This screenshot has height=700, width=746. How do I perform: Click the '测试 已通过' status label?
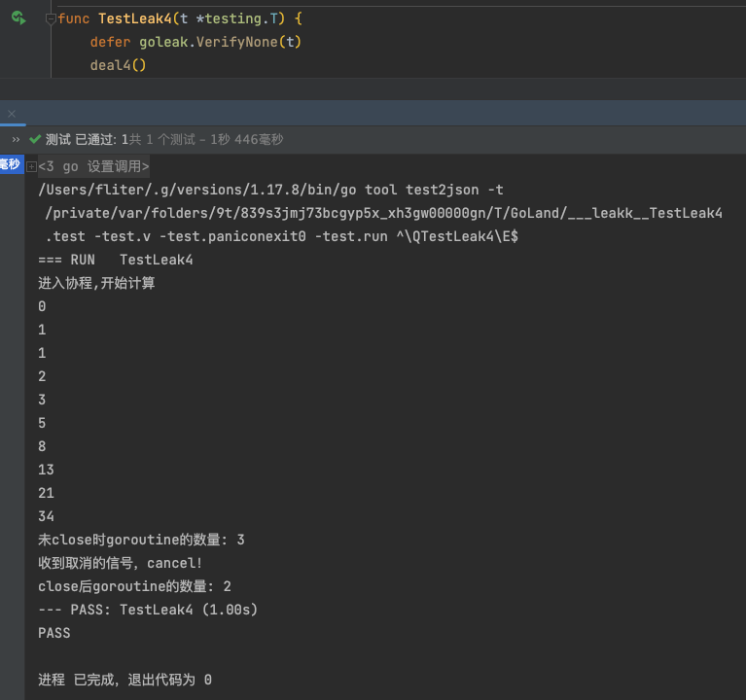click(x=81, y=140)
